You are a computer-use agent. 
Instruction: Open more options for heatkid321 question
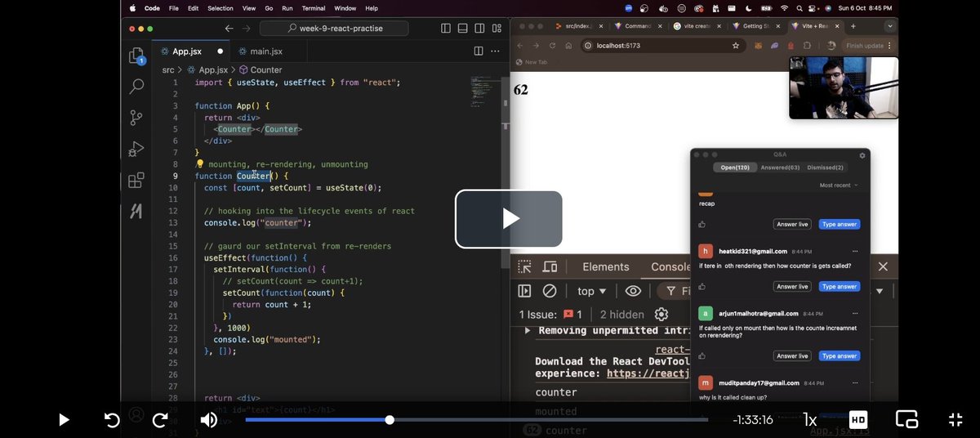pos(855,251)
